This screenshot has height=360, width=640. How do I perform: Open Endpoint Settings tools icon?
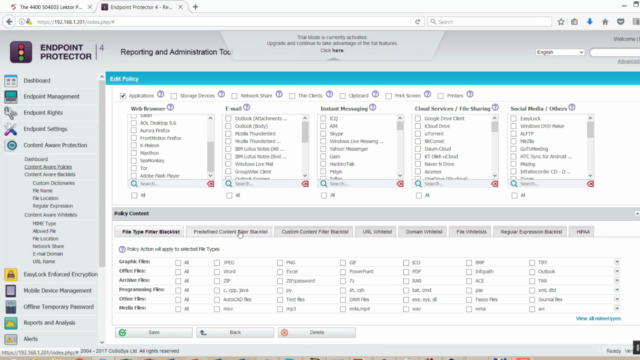click(x=11, y=129)
